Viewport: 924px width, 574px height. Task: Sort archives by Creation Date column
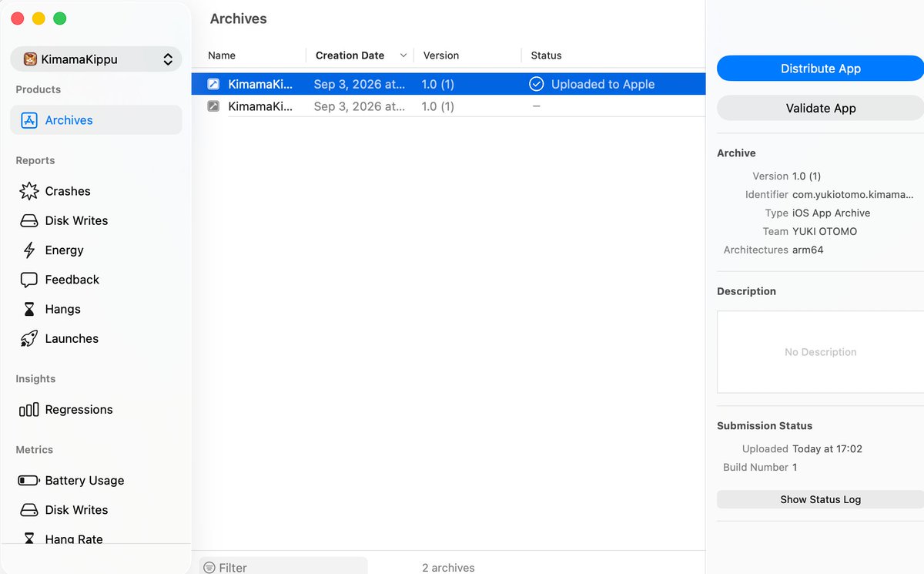pos(350,55)
